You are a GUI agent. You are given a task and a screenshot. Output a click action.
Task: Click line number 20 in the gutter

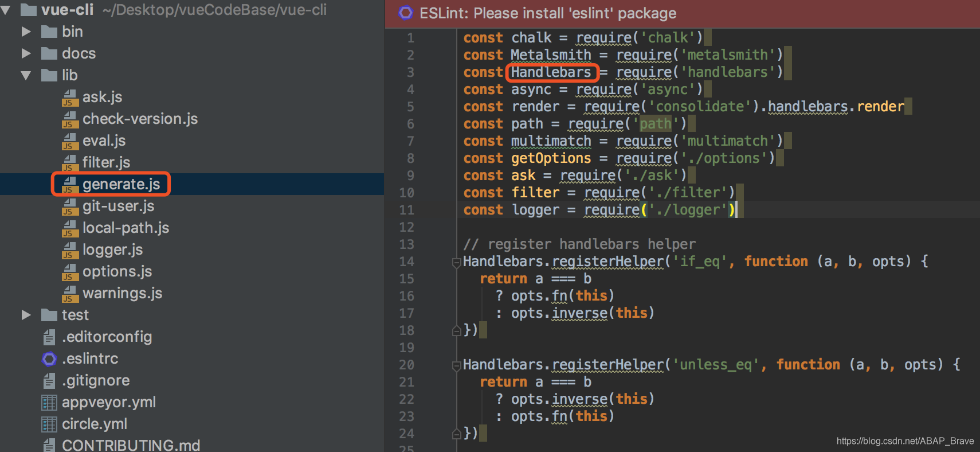(x=406, y=365)
